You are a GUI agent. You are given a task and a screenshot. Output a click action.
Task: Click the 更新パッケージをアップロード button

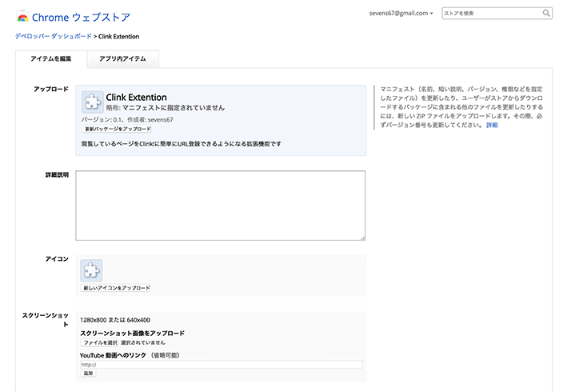[x=117, y=129]
